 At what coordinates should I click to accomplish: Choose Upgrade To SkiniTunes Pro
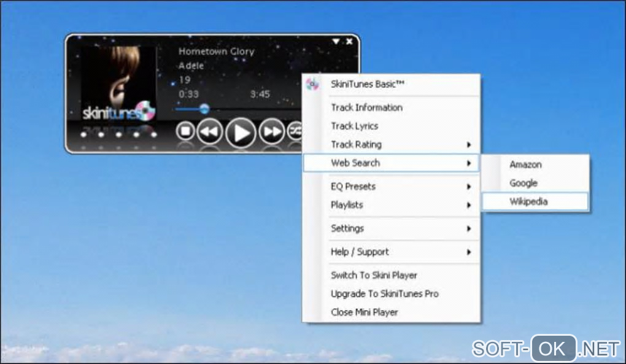pyautogui.click(x=392, y=294)
